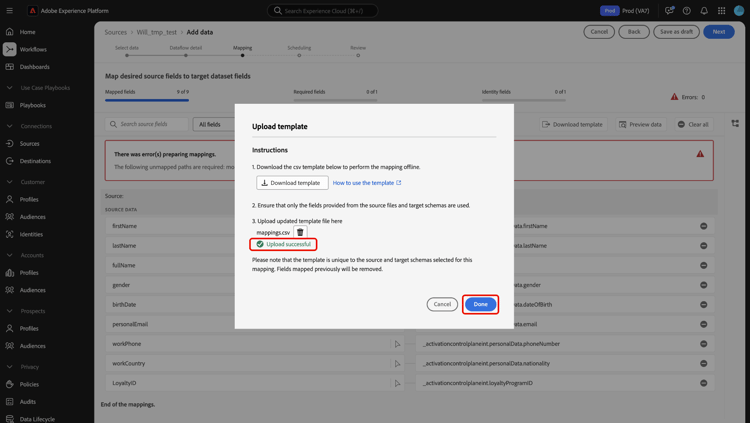
Task: Open the schema view icon at right edge
Action: click(735, 123)
